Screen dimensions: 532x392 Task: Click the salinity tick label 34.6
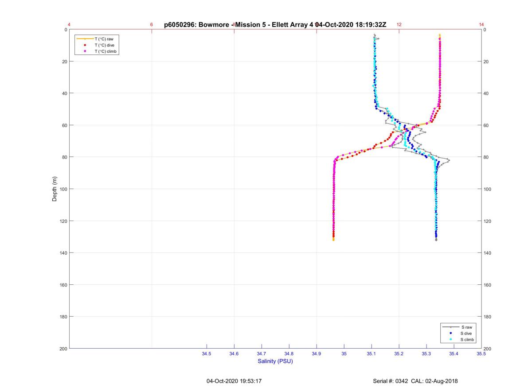click(x=234, y=354)
